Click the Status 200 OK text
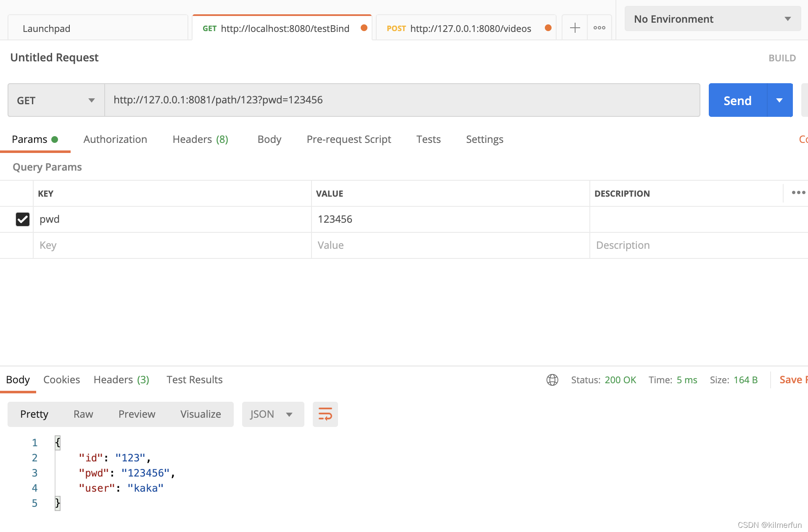The height and width of the screenshot is (532, 808). pyautogui.click(x=603, y=380)
